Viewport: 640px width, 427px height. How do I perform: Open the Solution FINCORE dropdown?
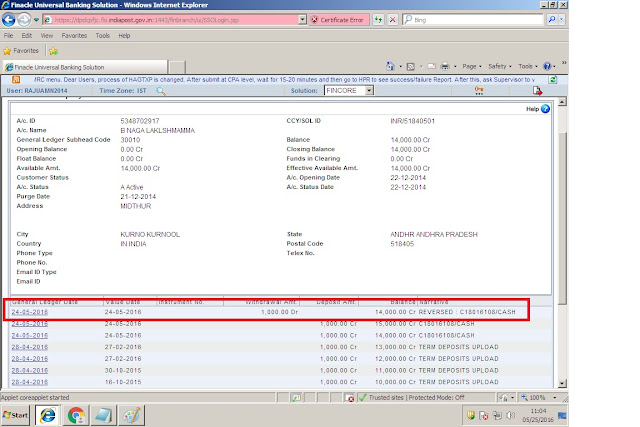tap(349, 91)
